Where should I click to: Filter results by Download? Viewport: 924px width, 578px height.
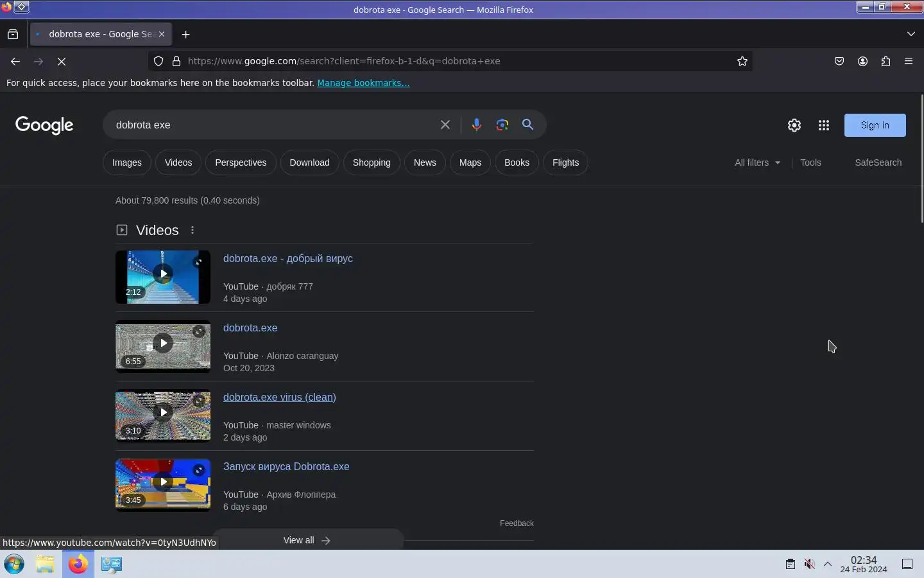coord(309,162)
